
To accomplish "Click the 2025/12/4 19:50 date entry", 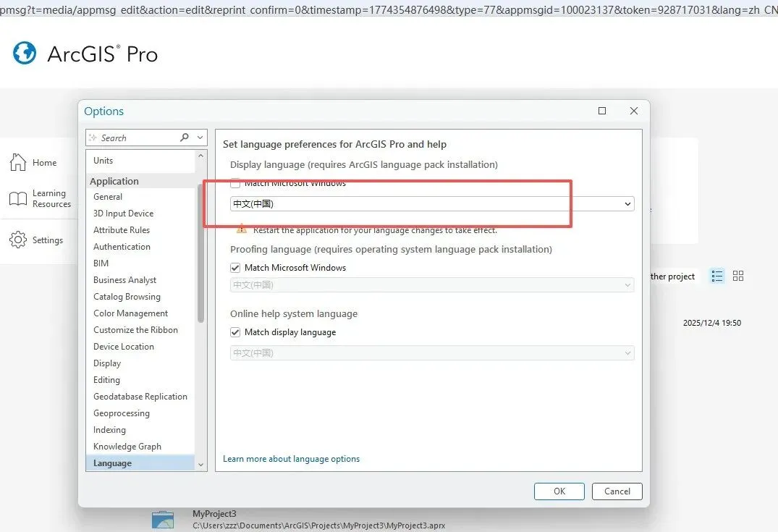I will coord(712,323).
